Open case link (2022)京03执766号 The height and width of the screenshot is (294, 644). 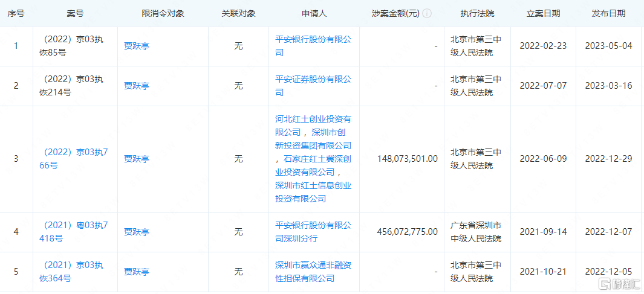tap(73, 159)
